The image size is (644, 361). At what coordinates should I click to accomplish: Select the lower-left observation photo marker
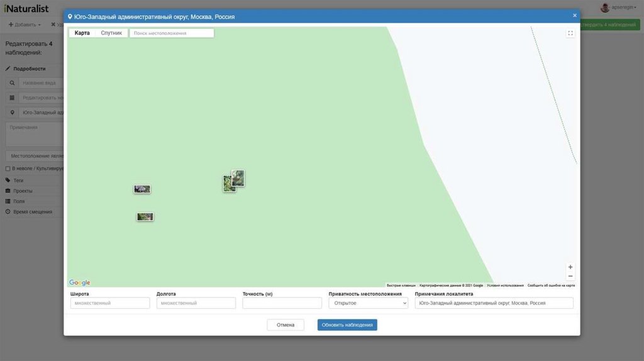click(145, 216)
